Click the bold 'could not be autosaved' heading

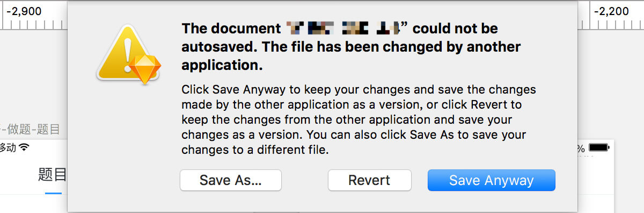pyautogui.click(x=351, y=46)
